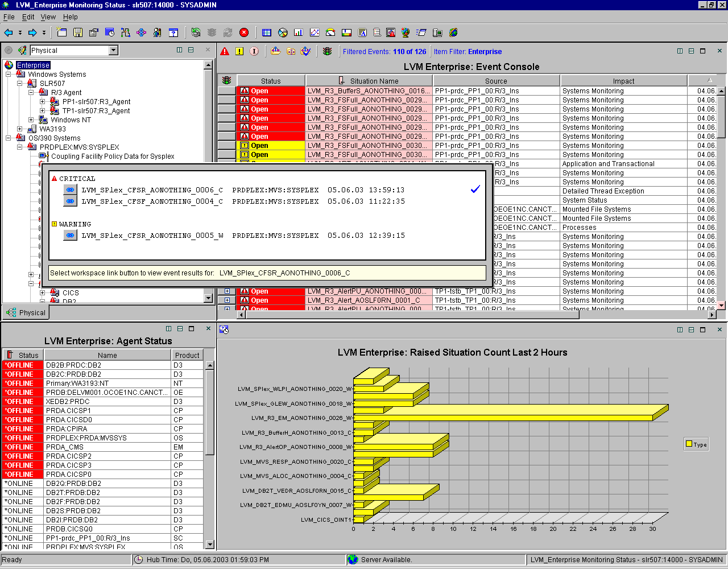Open the Properties editor toolbar icon
Viewport: 728px width, 569px height.
coord(94,32)
